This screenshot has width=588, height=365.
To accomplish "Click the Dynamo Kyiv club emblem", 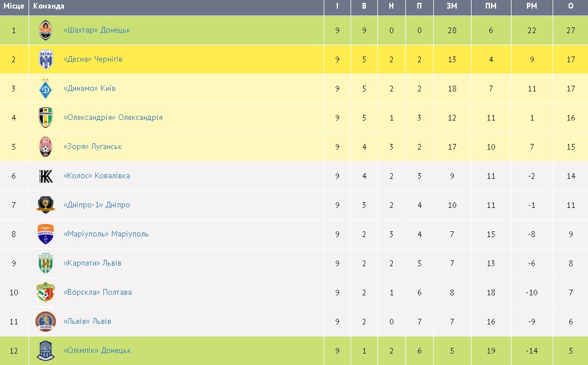I will (x=46, y=89).
